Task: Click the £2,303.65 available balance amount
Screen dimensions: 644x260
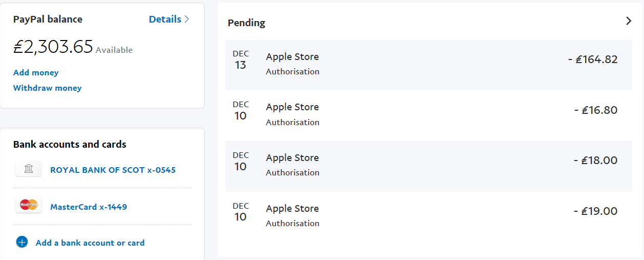Action: coord(53,47)
